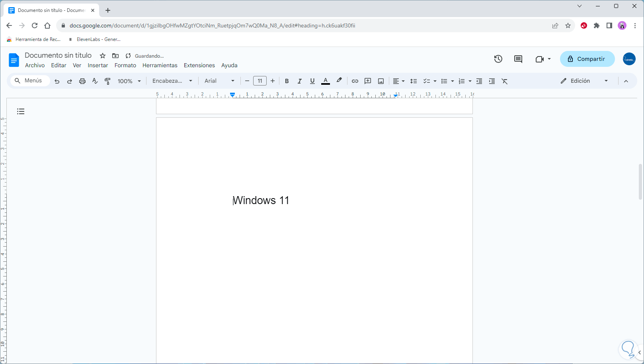This screenshot has width=644, height=364.
Task: Activate the paint format roller
Action: point(107,81)
